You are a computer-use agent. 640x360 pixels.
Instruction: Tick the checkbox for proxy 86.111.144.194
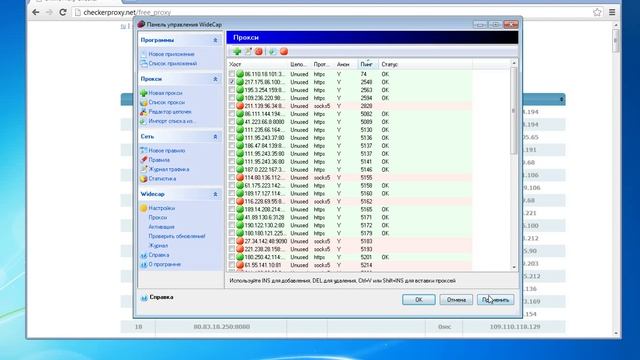coord(232,114)
